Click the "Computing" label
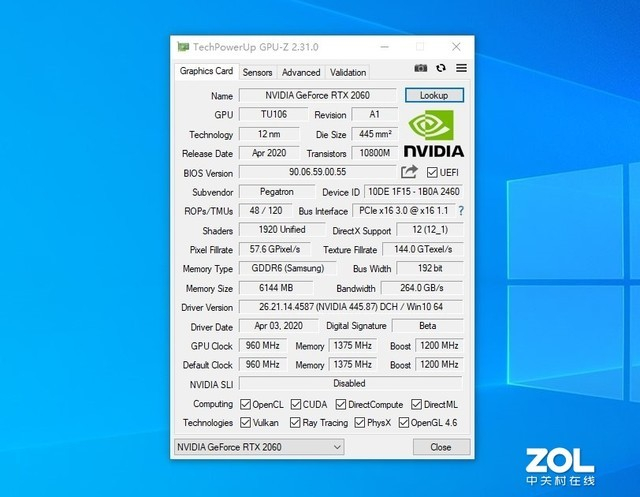 tap(213, 404)
